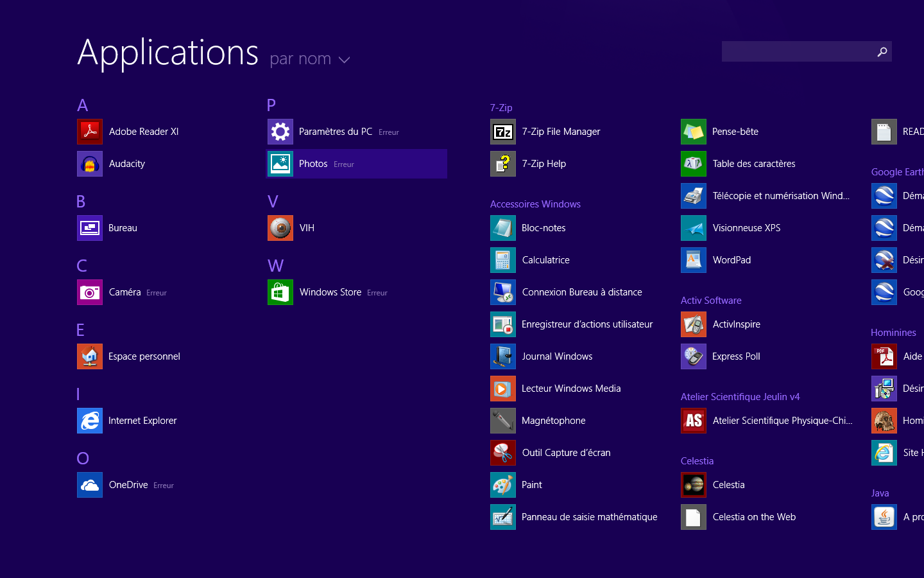This screenshot has height=578, width=924.
Task: Open 7-Zip Help icon
Action: tap(503, 164)
